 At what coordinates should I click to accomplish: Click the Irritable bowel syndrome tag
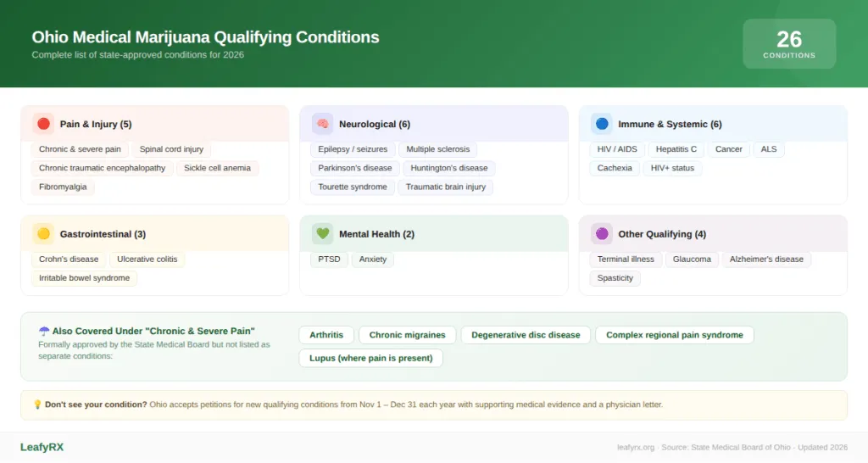click(84, 278)
